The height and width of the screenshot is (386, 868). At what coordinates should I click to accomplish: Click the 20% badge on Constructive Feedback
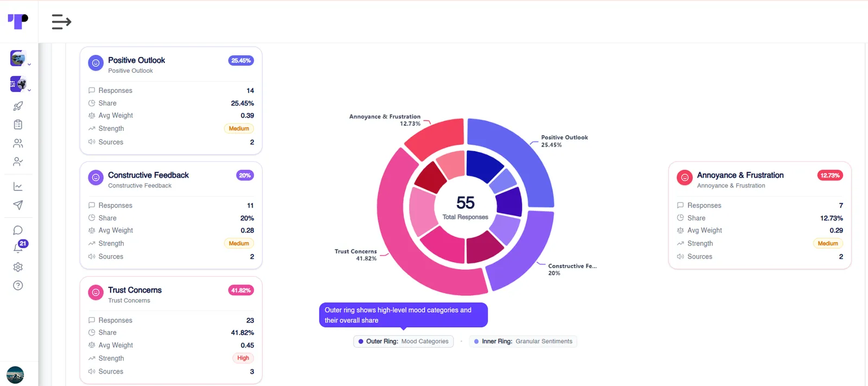coord(245,175)
